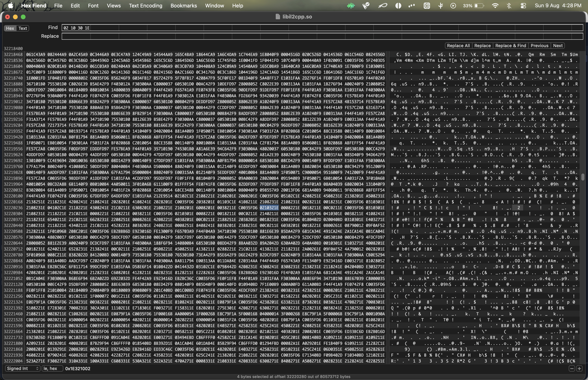Add data inspector row with plus button
588x380 pixels.
[579, 368]
